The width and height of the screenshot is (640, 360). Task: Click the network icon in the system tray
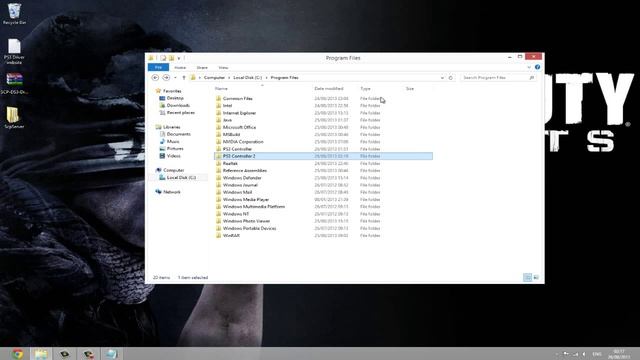576,354
